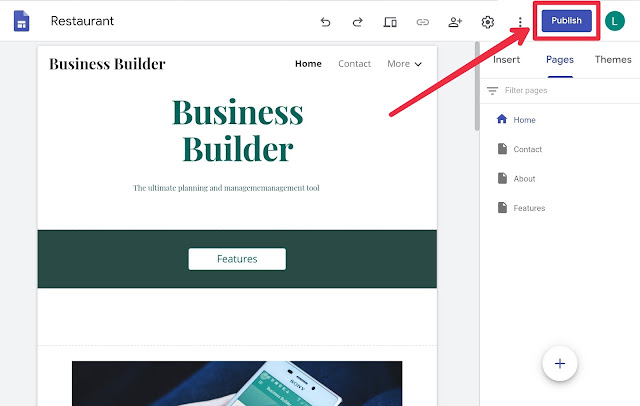Image resolution: width=640 pixels, height=406 pixels.
Task: Open share with others icon
Action: 455,22
